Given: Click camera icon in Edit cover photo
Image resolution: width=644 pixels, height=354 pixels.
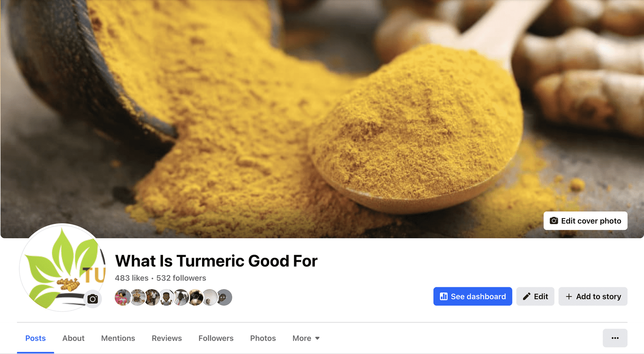Looking at the screenshot, I should [x=554, y=221].
